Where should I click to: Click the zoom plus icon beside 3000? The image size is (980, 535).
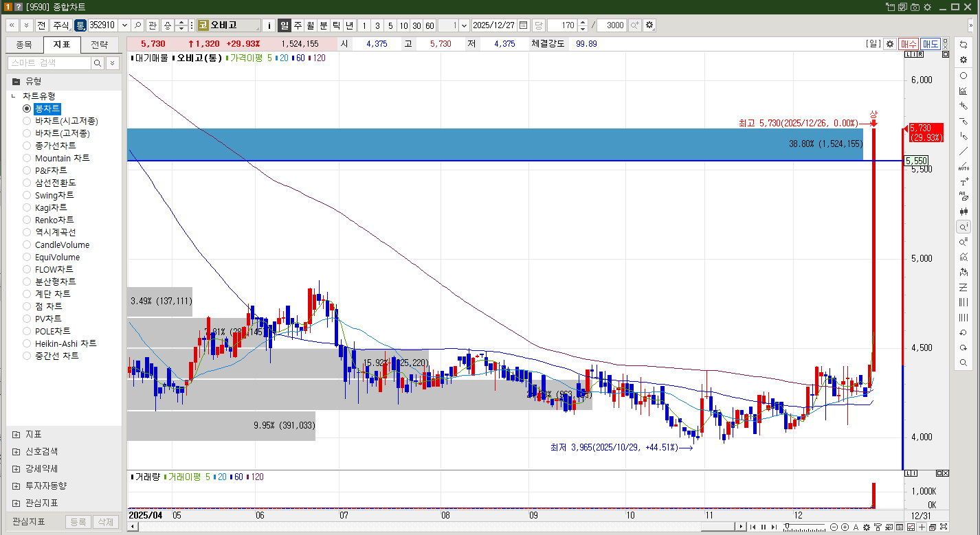634,25
